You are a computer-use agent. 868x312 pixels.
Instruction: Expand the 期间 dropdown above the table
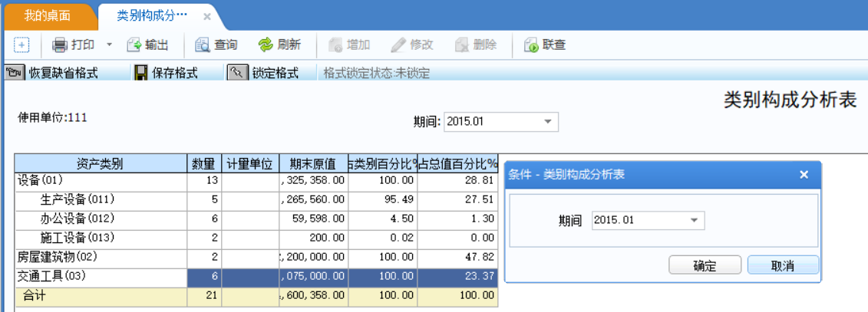tap(548, 122)
